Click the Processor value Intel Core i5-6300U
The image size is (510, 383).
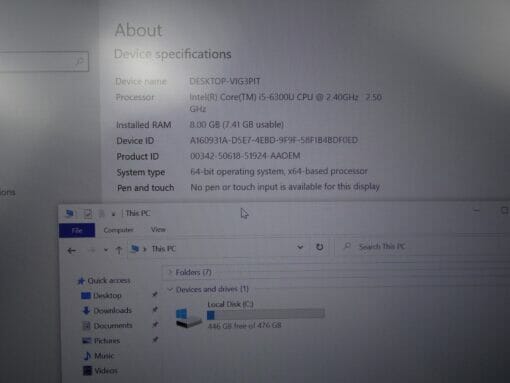click(x=285, y=103)
